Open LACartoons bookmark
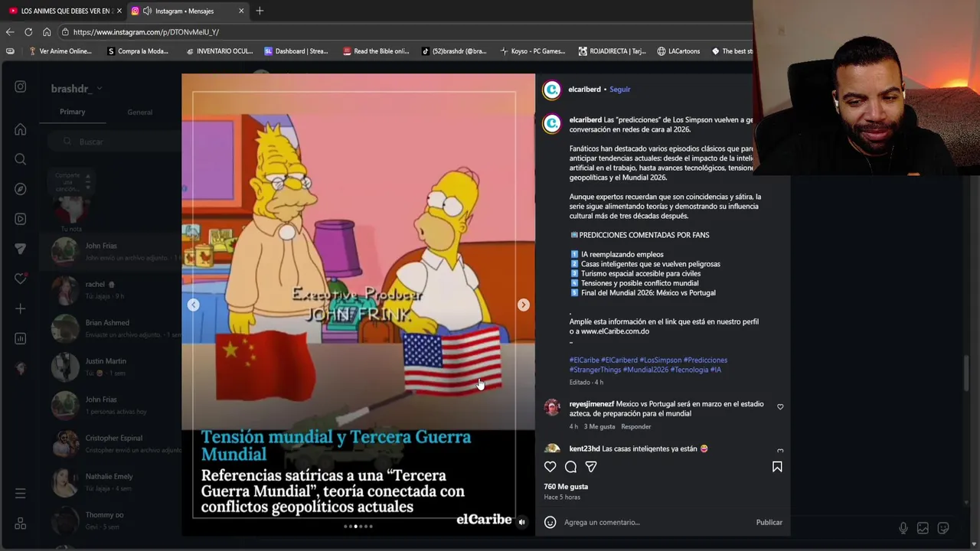The width and height of the screenshot is (980, 551). [x=678, y=51]
